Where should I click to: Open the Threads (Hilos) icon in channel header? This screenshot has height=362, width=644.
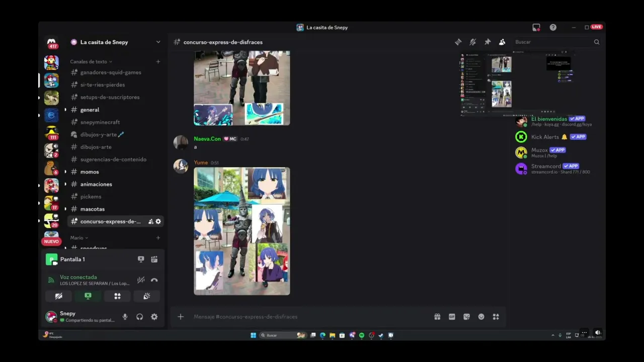(458, 42)
